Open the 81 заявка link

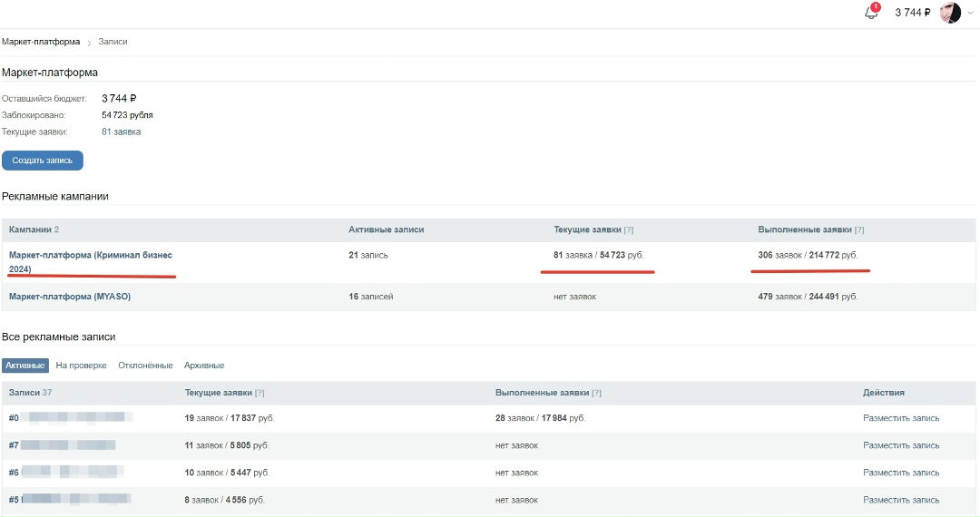[122, 132]
